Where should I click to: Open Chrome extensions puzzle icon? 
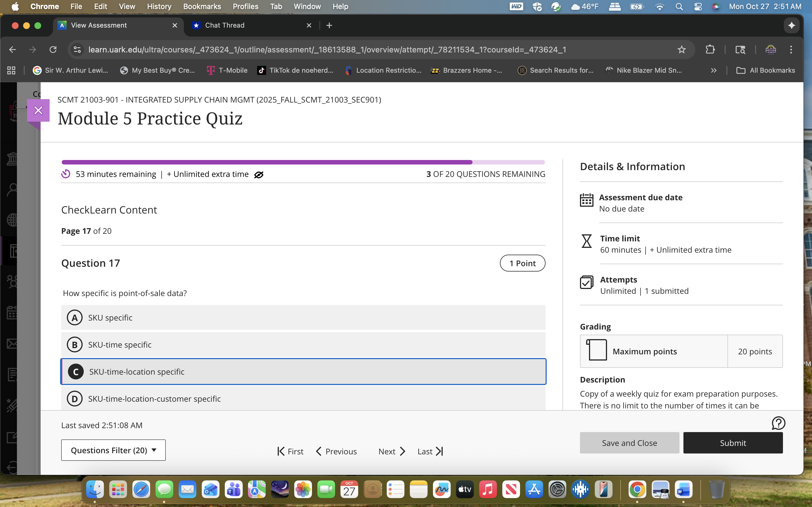point(710,50)
